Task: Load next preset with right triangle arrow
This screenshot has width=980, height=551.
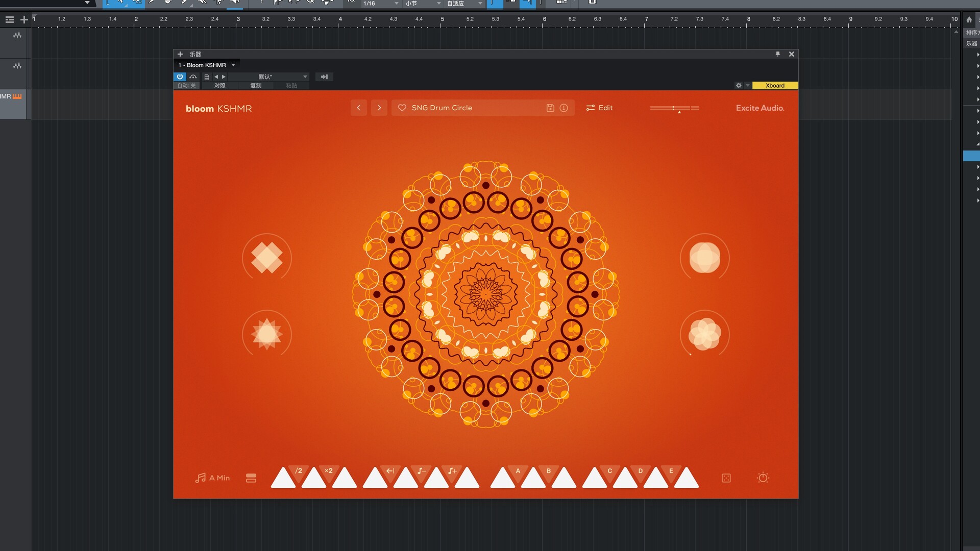Action: click(x=224, y=77)
